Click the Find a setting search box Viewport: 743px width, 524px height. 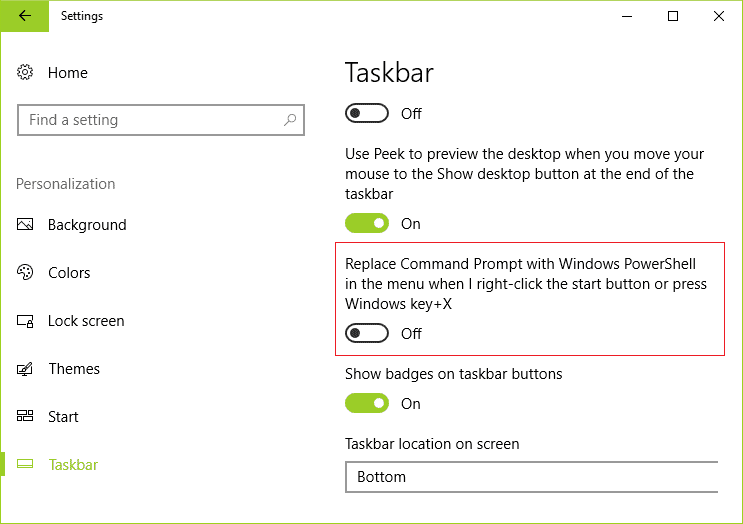[x=150, y=120]
